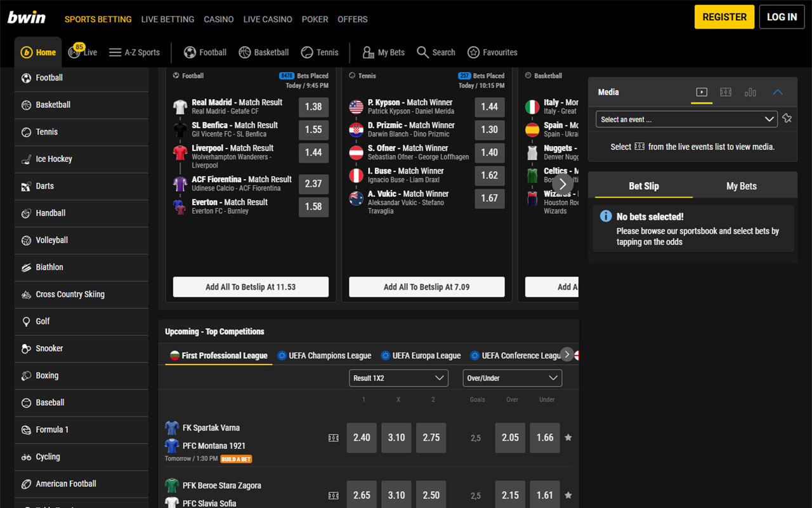The height and width of the screenshot is (508, 812).
Task: Select the Football icon in top navigation
Action: pyautogui.click(x=190, y=53)
